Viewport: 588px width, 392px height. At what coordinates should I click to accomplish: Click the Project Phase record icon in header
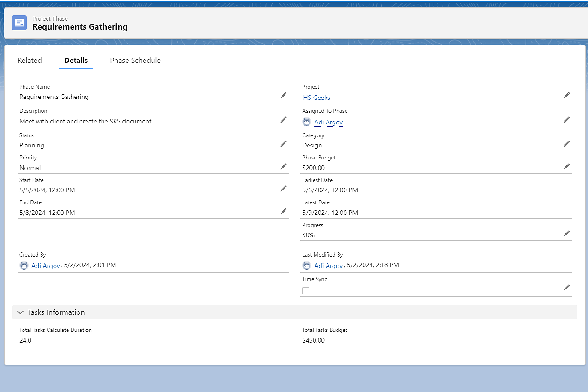19,23
